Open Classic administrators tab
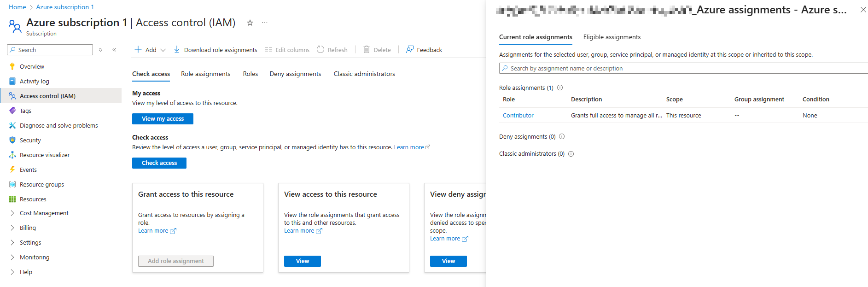This screenshot has width=868, height=287. click(x=364, y=74)
